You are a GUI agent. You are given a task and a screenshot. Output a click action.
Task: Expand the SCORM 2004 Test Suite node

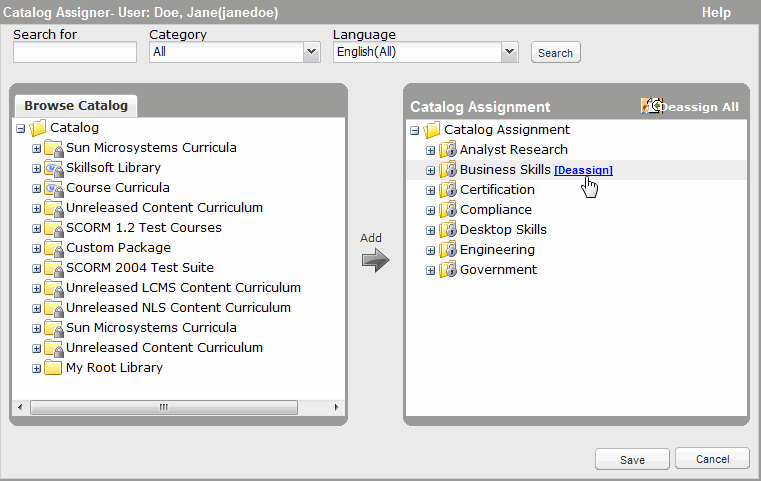36,268
